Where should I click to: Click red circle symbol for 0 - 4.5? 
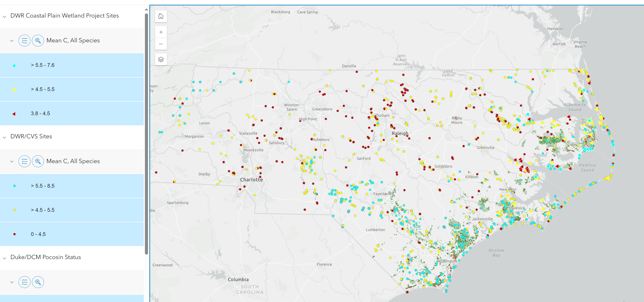pos(14,234)
